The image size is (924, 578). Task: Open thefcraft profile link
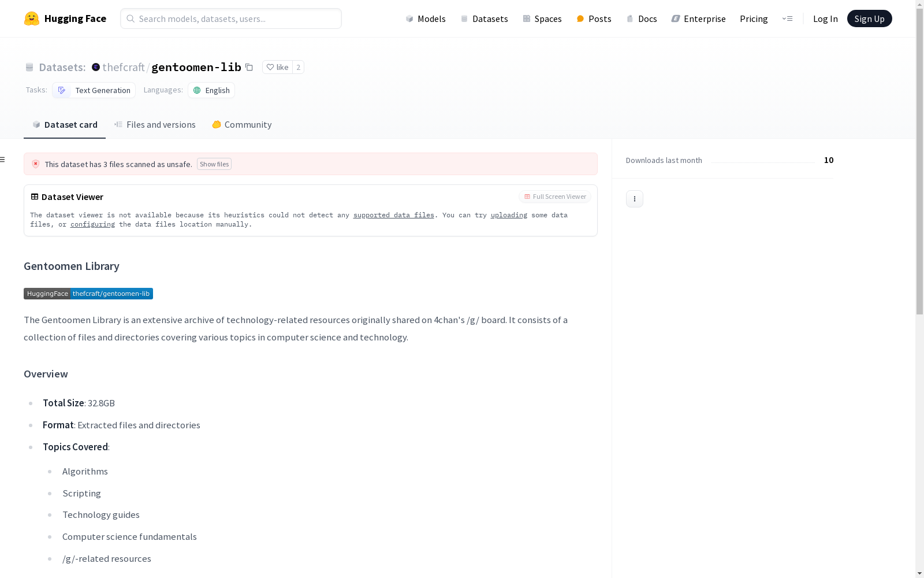point(124,67)
